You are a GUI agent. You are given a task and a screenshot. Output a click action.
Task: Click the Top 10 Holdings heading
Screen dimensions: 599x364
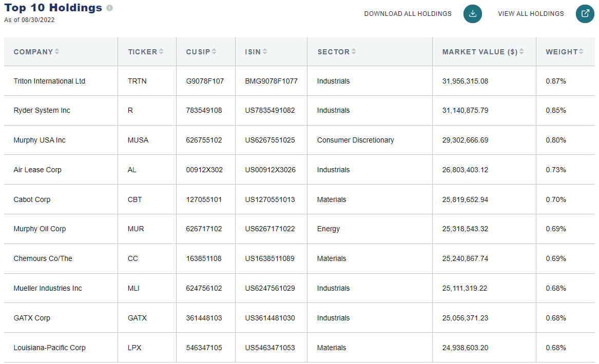click(x=53, y=8)
